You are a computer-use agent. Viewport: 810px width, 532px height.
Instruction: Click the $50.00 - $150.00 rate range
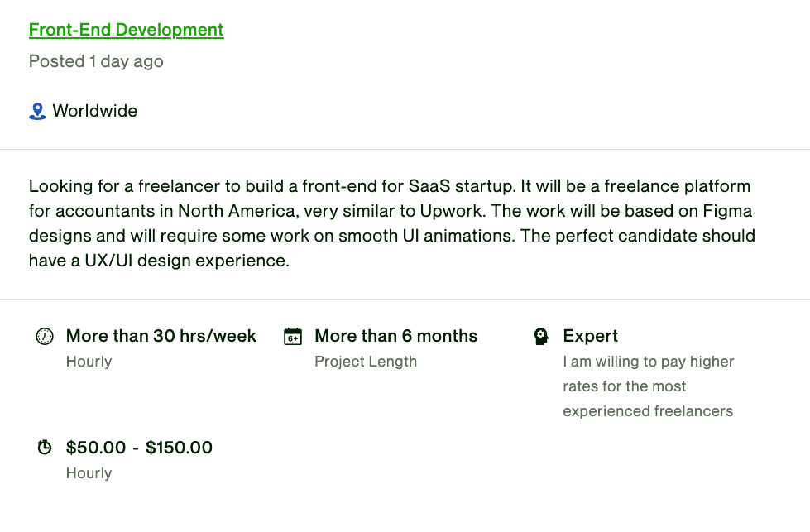click(139, 448)
